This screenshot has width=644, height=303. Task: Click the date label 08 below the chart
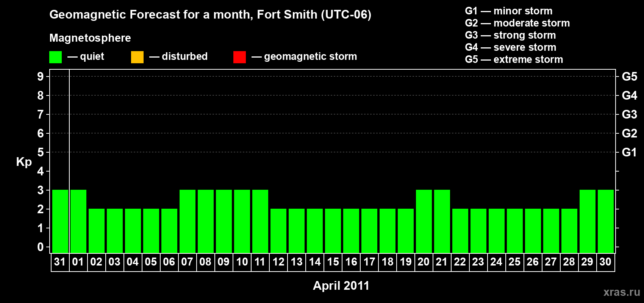(205, 262)
